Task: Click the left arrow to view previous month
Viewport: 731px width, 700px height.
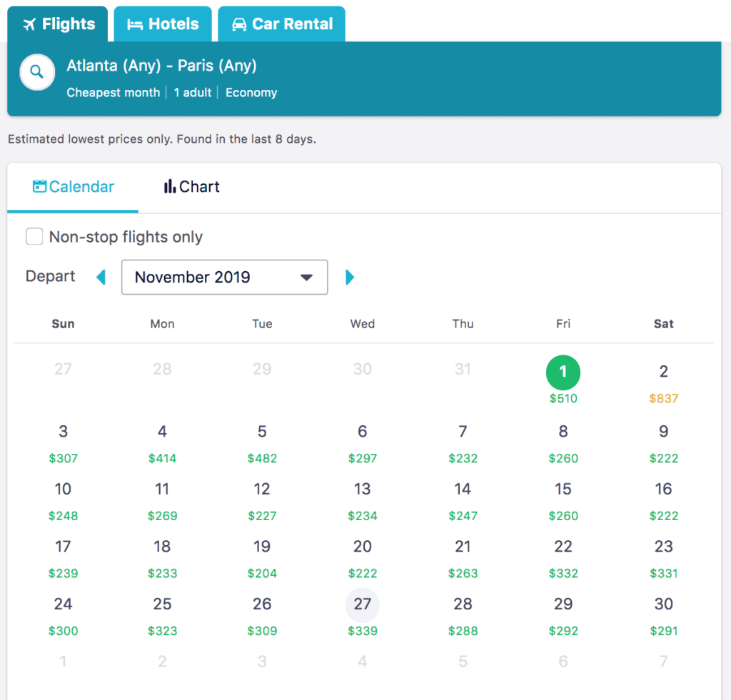Action: [x=100, y=277]
